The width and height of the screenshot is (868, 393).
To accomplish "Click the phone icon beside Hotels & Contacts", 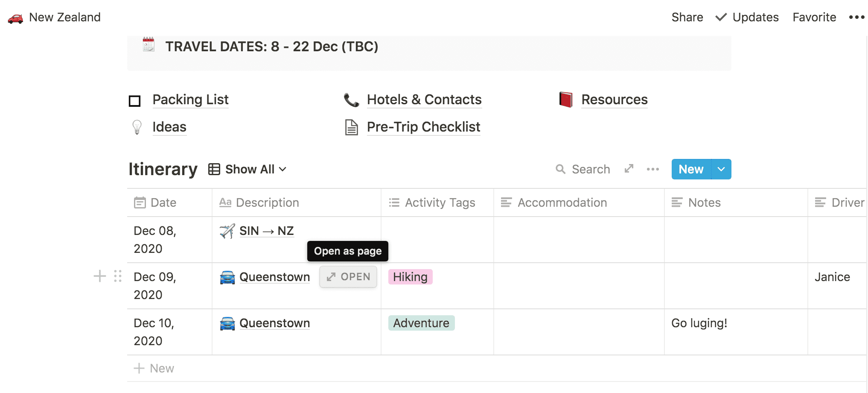I will point(351,100).
